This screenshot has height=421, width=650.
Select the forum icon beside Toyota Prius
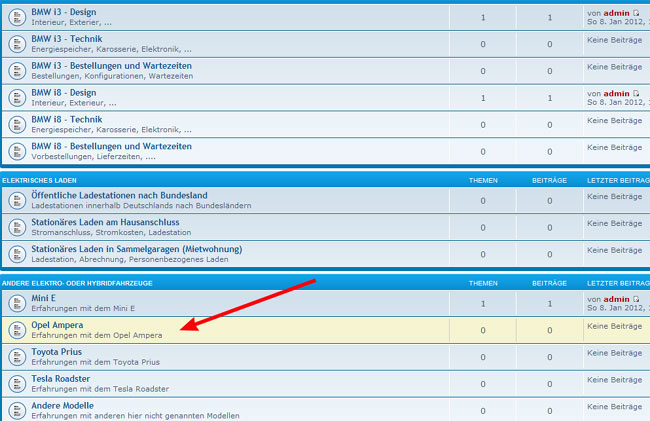coord(16,357)
